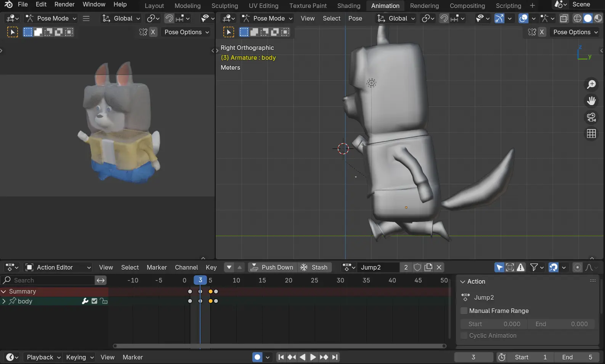Toggle camera view with camera icon
The image size is (605, 364).
point(591,117)
